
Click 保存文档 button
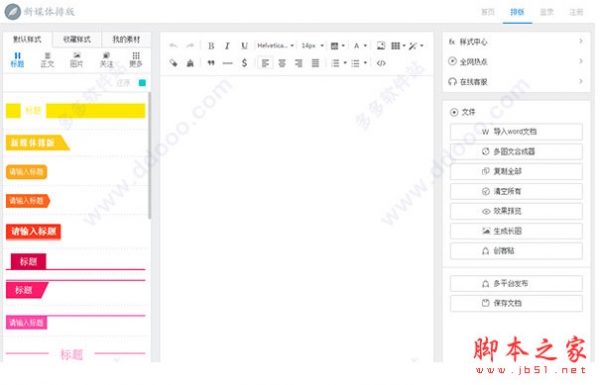pyautogui.click(x=516, y=303)
